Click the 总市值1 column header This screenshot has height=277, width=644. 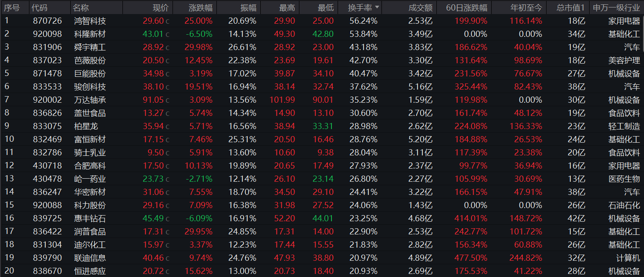click(x=570, y=7)
